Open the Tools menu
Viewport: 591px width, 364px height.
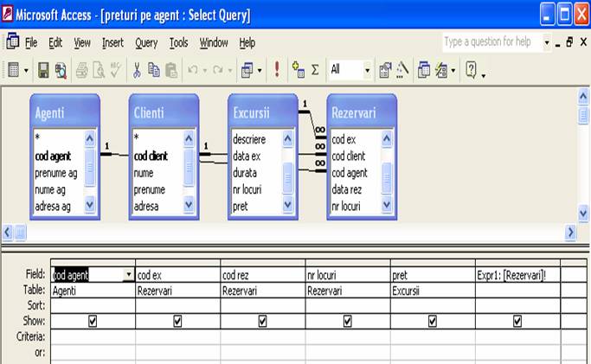[178, 42]
